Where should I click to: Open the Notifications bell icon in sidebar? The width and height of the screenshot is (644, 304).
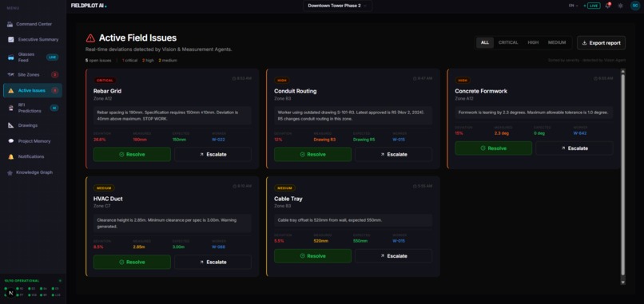point(10,156)
